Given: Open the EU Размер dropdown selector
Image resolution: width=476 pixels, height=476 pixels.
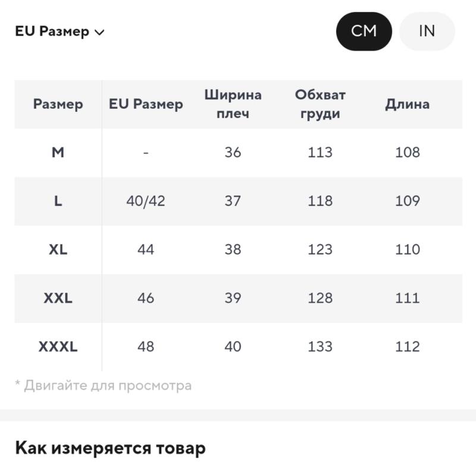Looking at the screenshot, I should [60, 32].
